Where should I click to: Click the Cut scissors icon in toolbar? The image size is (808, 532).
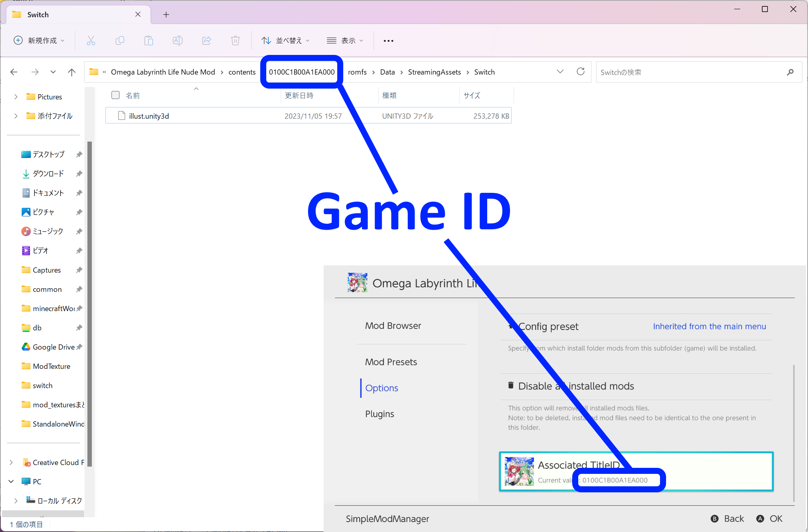tap(91, 40)
